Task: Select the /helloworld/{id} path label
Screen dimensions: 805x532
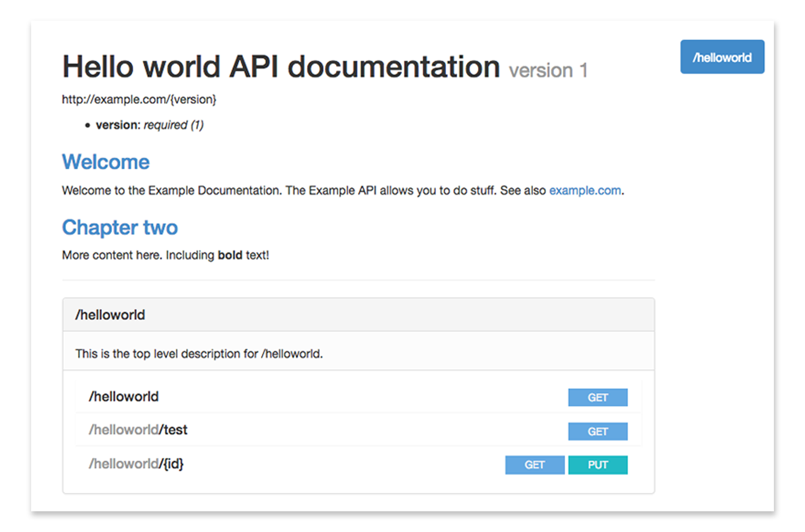Action: [x=136, y=464]
